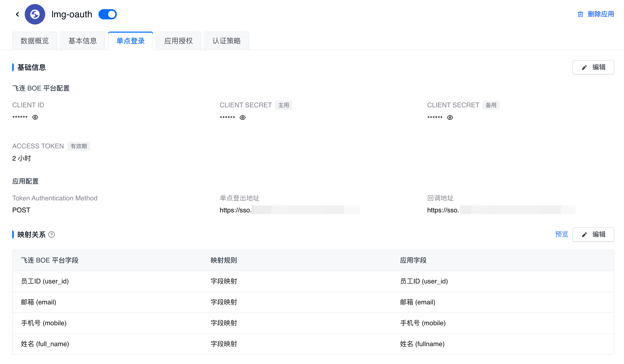Toggle the lmg-oauth enable switch
Screen dimensions: 624x364
108,14
